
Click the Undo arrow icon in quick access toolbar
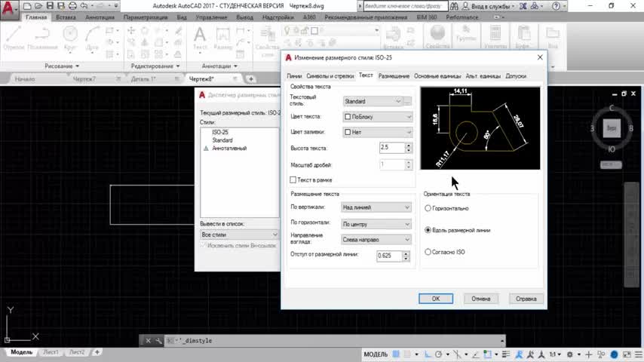click(x=84, y=6)
